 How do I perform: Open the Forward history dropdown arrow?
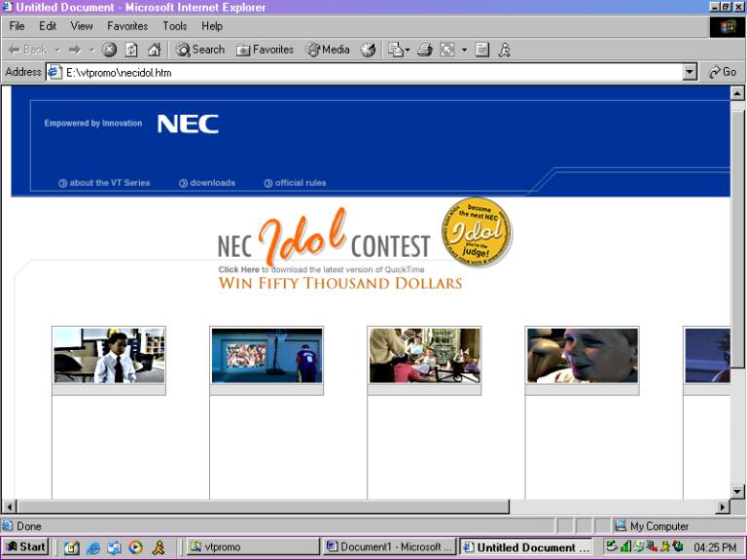point(92,50)
